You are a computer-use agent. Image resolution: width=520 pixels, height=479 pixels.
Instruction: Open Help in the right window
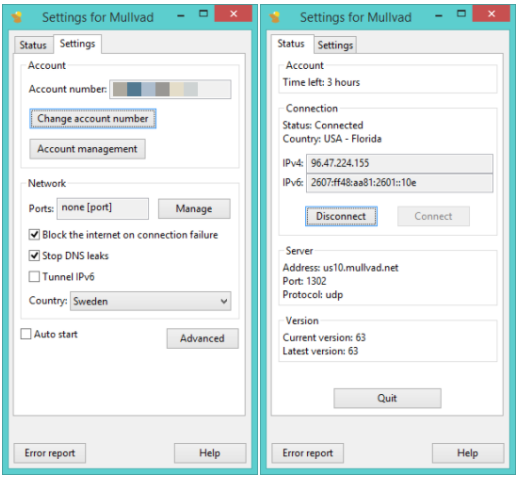pos(468,453)
